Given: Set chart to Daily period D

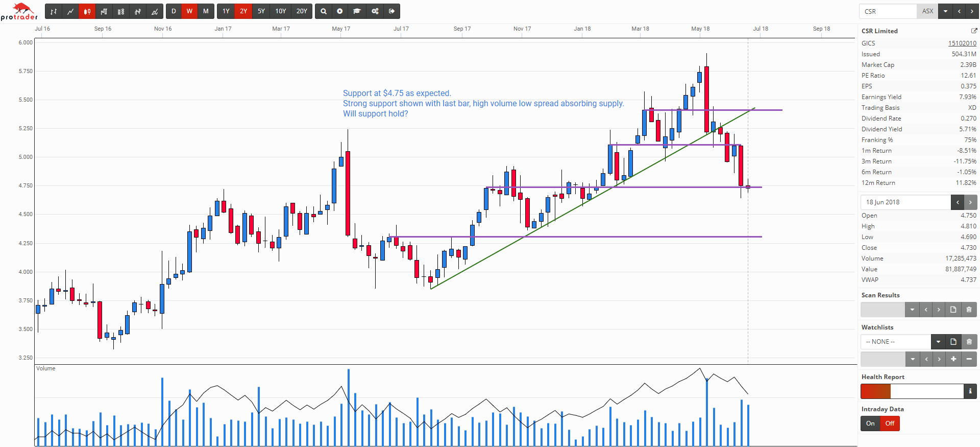Looking at the screenshot, I should coord(174,11).
